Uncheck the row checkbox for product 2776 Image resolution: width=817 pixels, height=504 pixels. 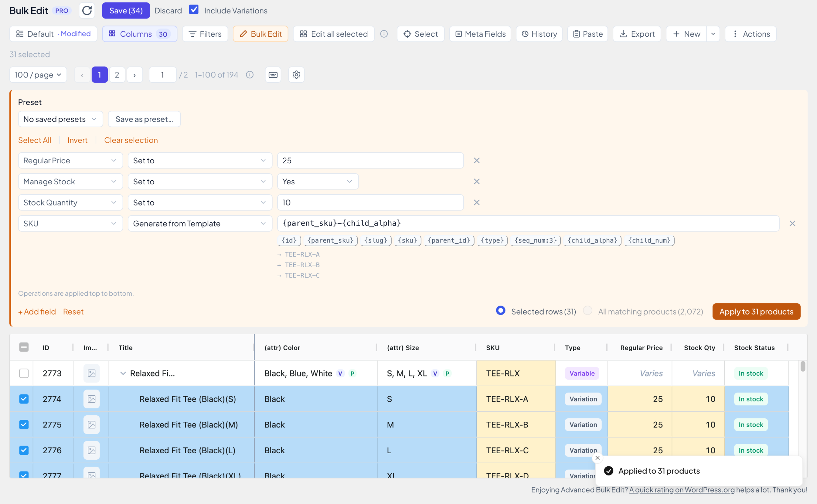click(24, 450)
